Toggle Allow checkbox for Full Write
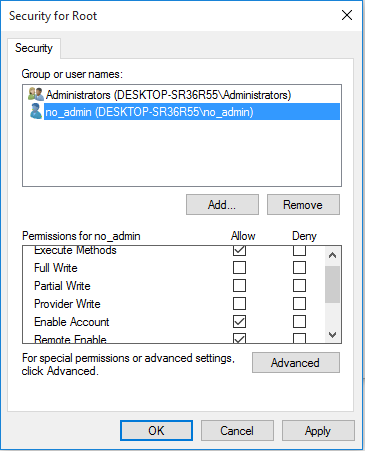Screen dimensions: 365x451 coord(239,268)
